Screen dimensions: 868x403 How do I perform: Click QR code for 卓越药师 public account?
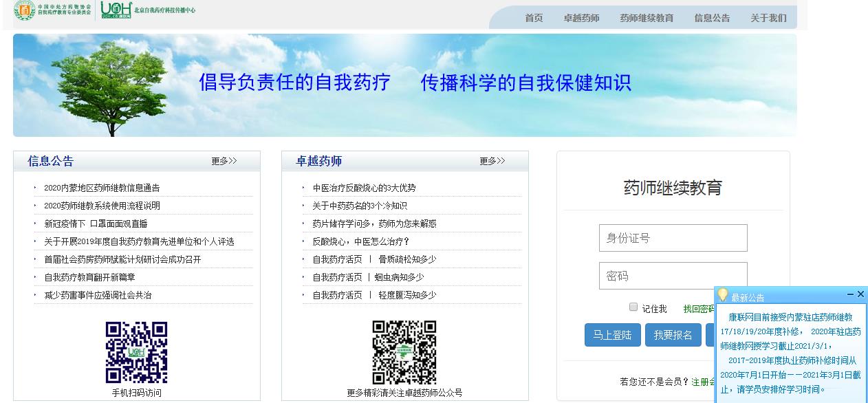click(x=404, y=352)
